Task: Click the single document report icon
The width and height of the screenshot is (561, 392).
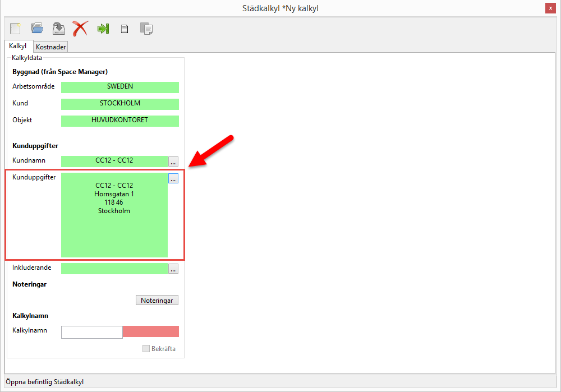Action: 125,29
